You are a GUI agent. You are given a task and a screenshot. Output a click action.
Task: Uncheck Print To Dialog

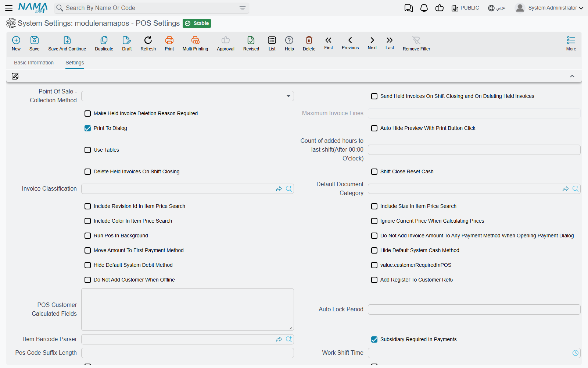pos(88,128)
